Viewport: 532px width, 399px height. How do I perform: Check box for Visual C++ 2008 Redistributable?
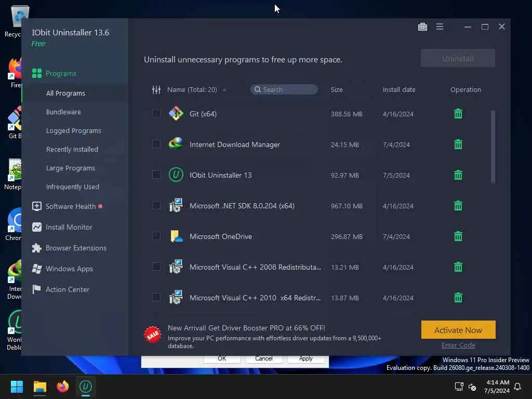156,267
